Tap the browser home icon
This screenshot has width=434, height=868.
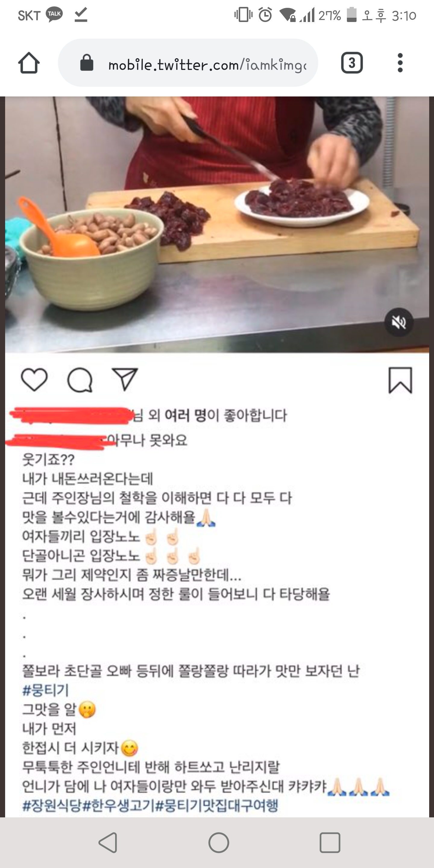pyautogui.click(x=29, y=63)
